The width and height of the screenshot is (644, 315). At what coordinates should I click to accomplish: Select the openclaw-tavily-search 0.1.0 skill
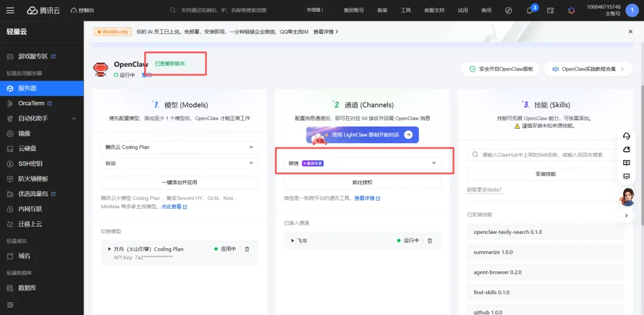[x=546, y=231]
